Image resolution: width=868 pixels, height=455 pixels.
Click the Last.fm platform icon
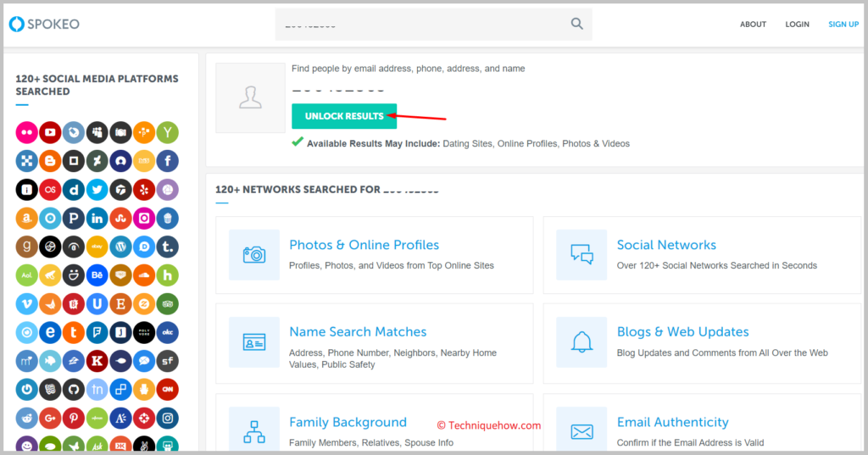[50, 190]
